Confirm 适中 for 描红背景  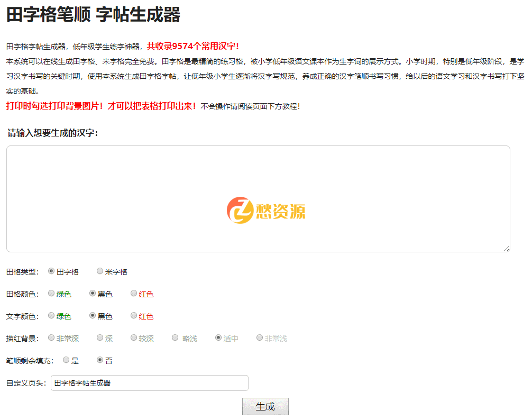(218, 337)
